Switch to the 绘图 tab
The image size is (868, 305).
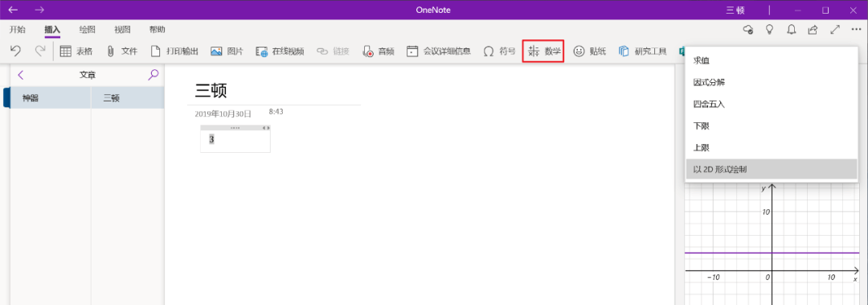87,30
